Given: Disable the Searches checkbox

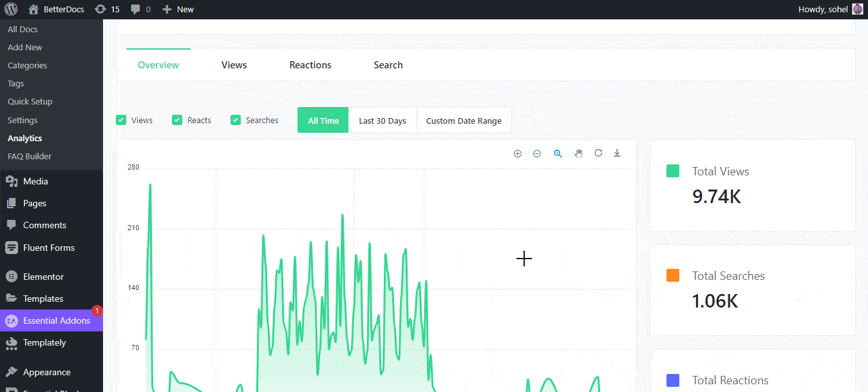Looking at the screenshot, I should click(x=236, y=120).
